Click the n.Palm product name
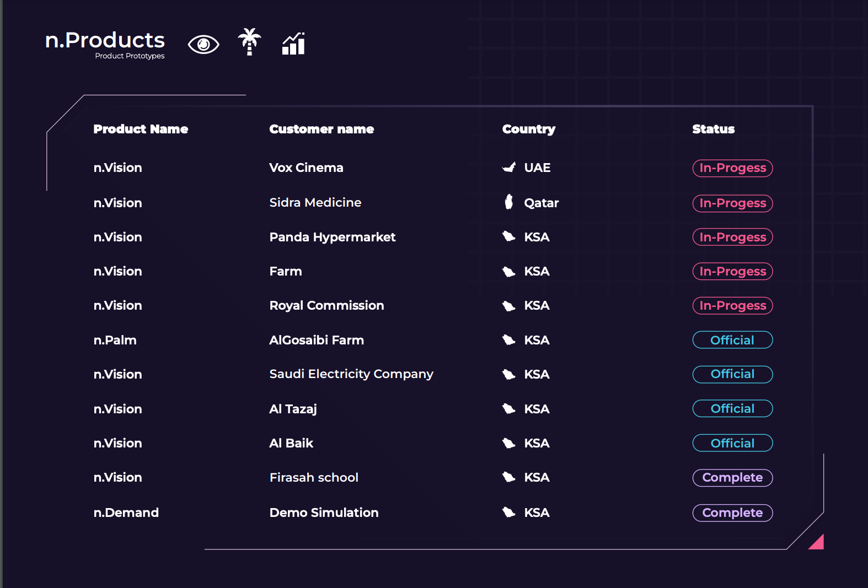The width and height of the screenshot is (868, 588). point(115,340)
